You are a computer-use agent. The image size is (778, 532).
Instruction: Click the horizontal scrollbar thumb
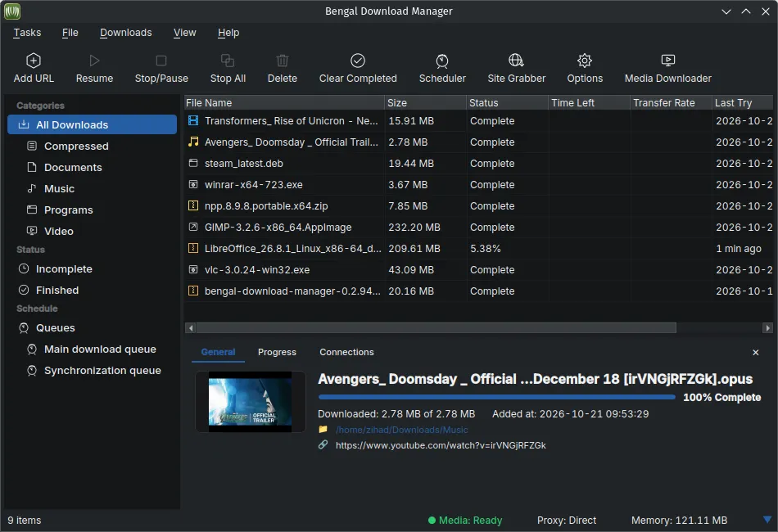tap(436, 327)
